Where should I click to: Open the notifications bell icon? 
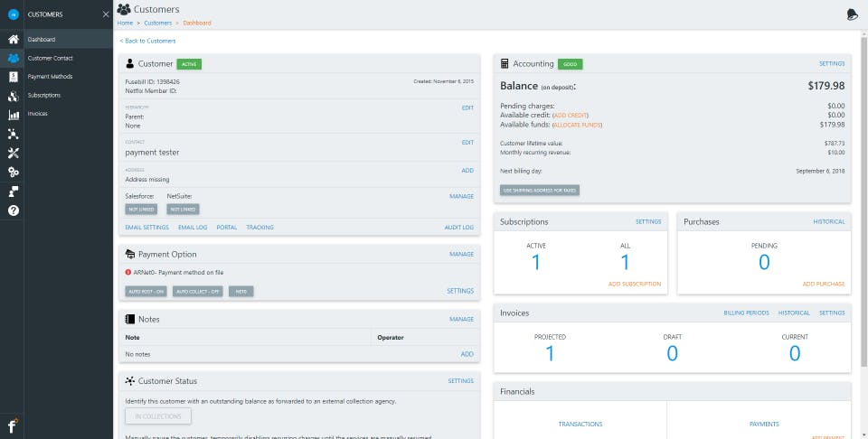pos(853,15)
